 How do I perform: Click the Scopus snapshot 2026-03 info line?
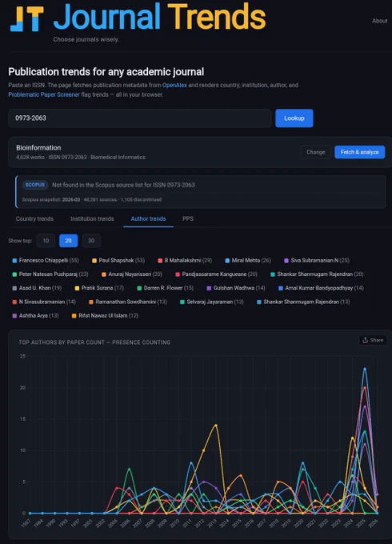tap(92, 199)
